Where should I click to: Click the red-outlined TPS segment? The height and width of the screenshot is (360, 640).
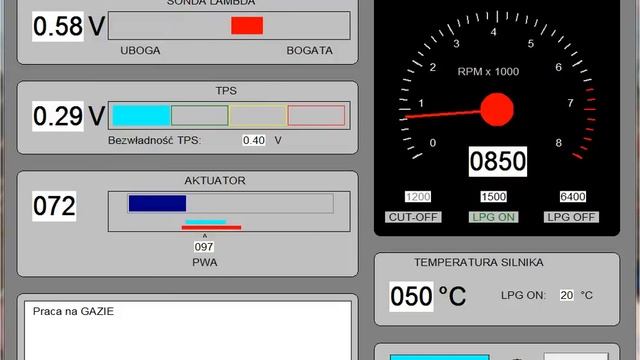click(x=316, y=116)
